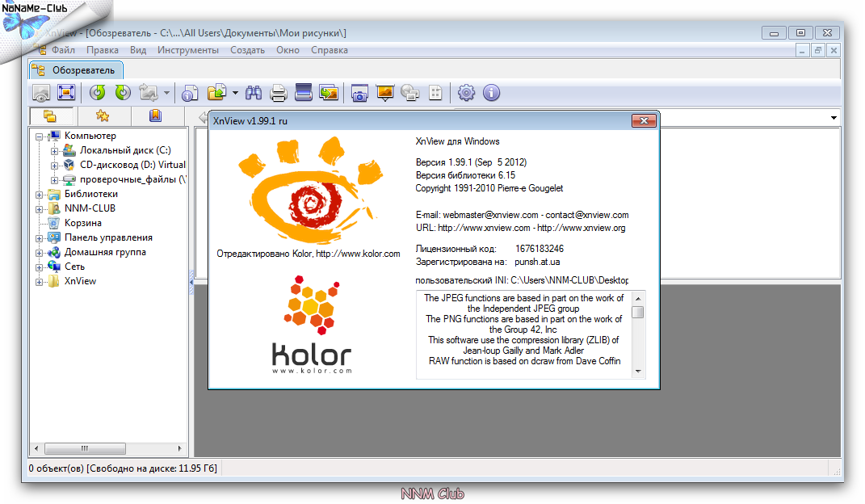Close the XnView v1.99.1 about dialog
Viewport: 865px width, 504px height.
tap(643, 121)
